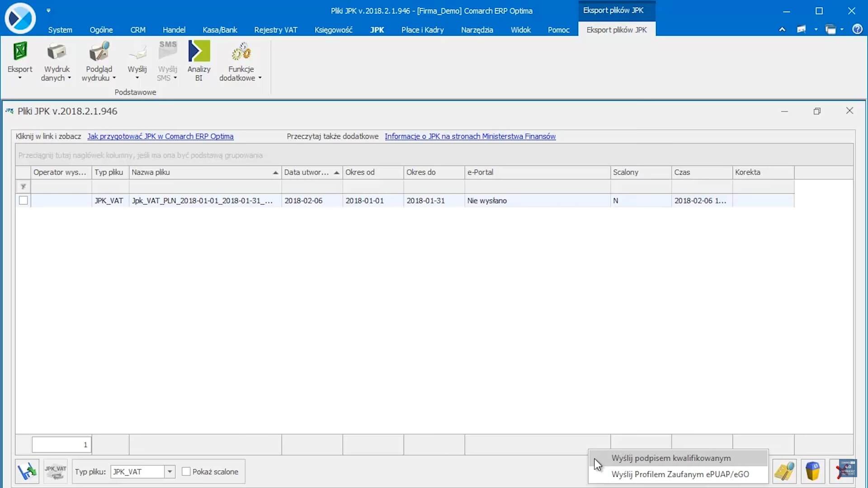Choose Wyślij podpisem kwalifikowanym menu item
This screenshot has width=868, height=488.
click(678, 458)
